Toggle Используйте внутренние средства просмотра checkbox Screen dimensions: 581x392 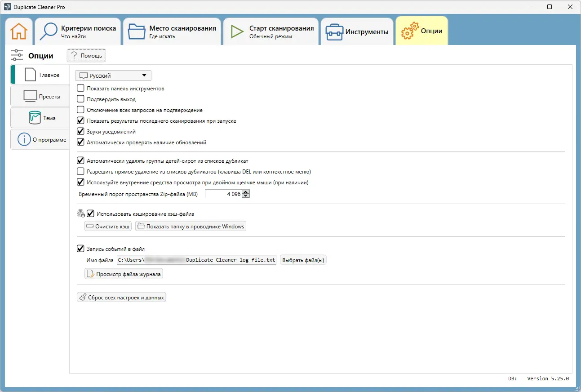(80, 182)
